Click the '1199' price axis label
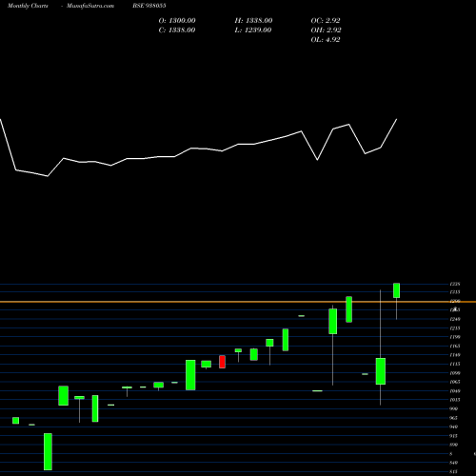476x476 pixels. click(455, 337)
